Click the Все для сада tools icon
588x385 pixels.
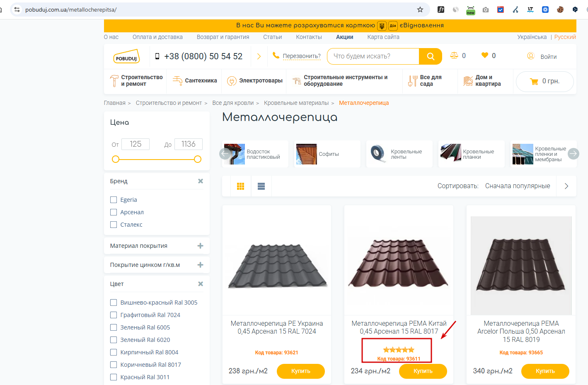point(412,80)
